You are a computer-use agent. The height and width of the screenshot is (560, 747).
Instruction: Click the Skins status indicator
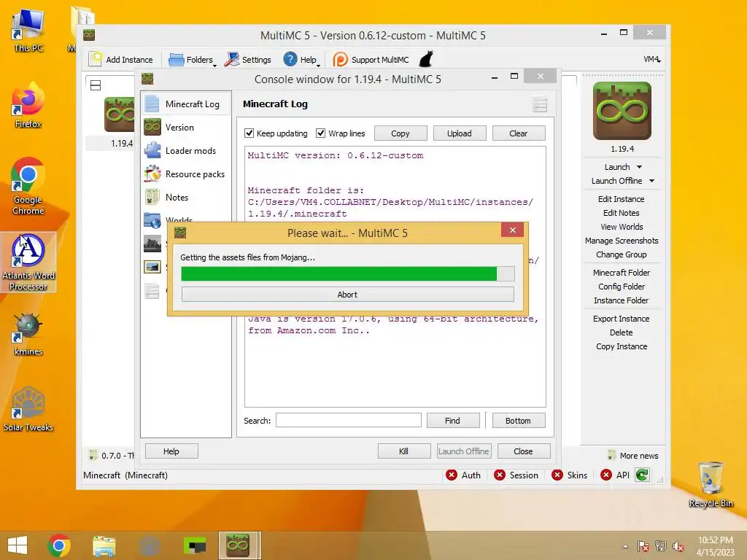pos(569,475)
